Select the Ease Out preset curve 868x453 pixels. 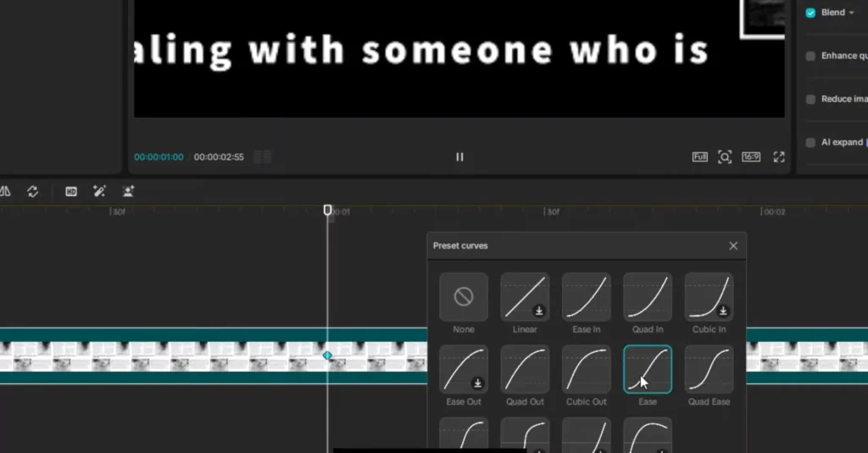pyautogui.click(x=464, y=369)
